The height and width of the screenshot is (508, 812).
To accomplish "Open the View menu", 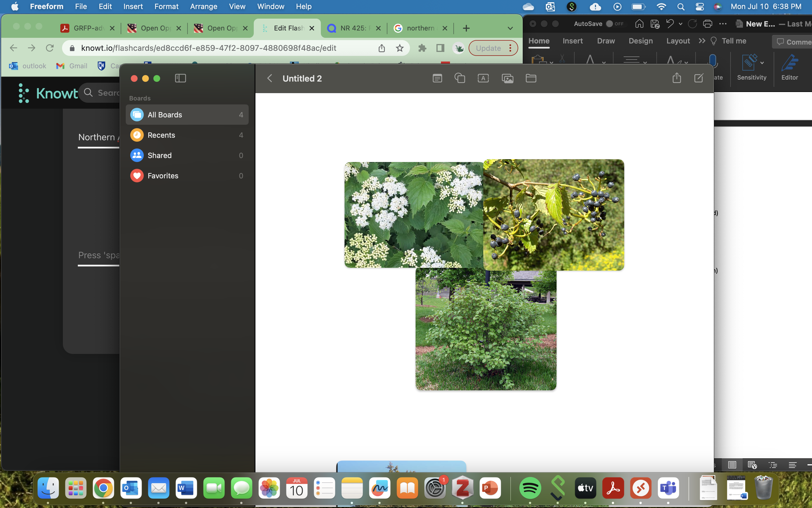I will 237,6.
